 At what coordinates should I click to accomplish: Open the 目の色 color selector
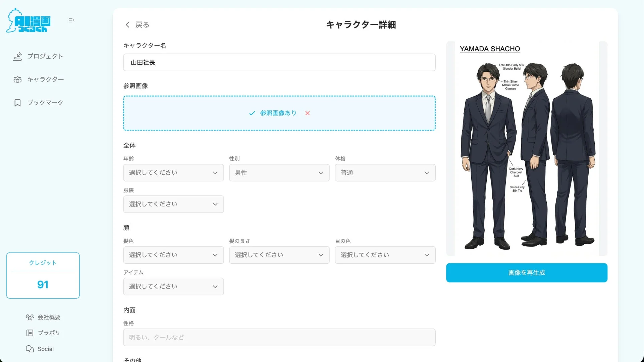point(385,255)
